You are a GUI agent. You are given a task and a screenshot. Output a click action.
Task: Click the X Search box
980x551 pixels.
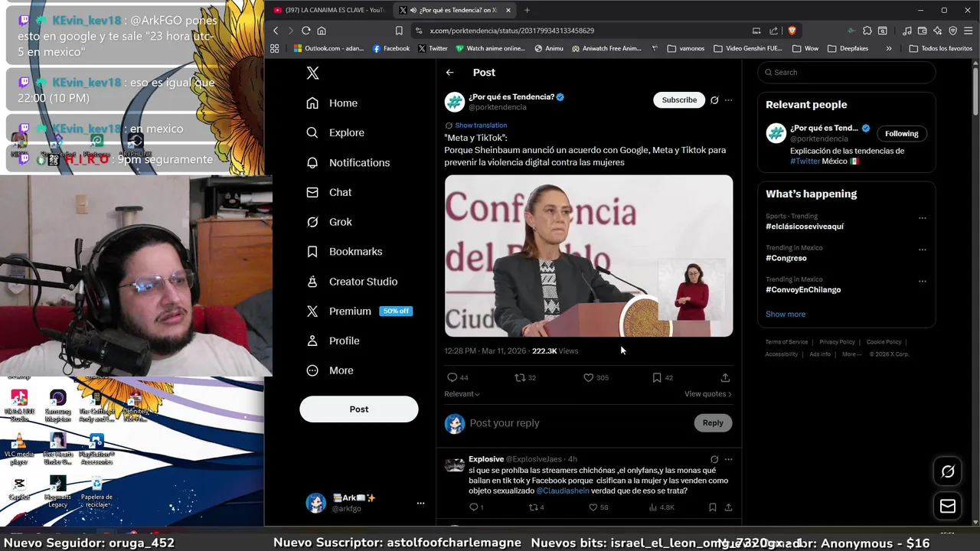tap(846, 73)
